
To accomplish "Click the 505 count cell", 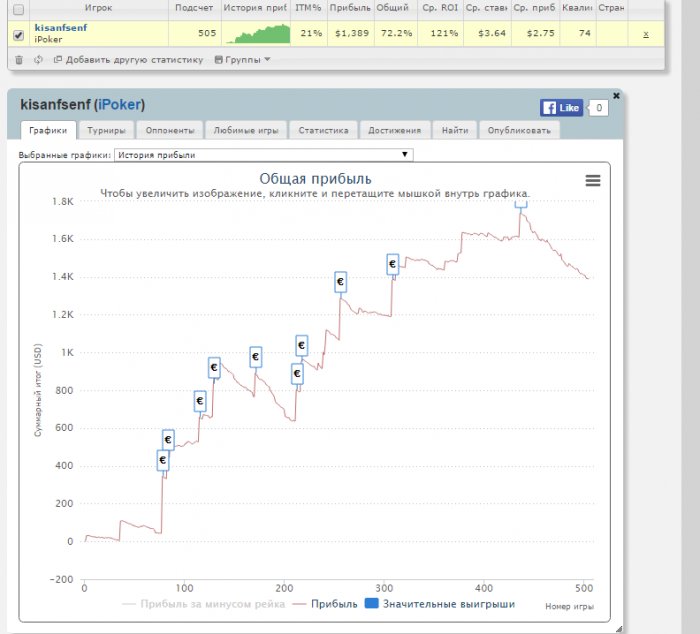I will (207, 33).
